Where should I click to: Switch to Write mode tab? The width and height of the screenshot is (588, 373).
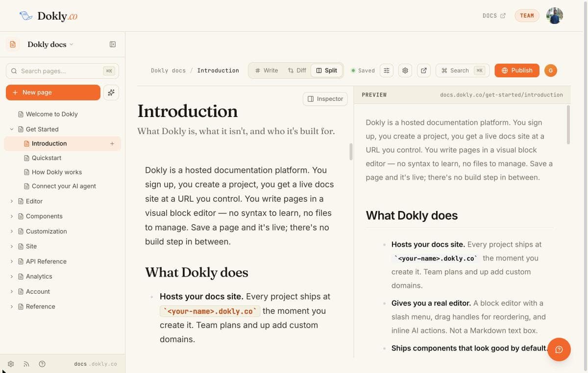coord(267,70)
